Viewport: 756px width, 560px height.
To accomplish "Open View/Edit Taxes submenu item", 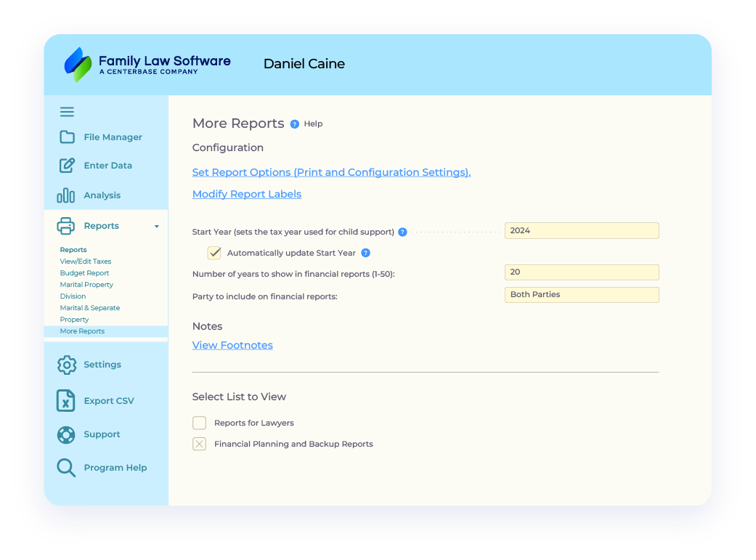I will tap(86, 261).
